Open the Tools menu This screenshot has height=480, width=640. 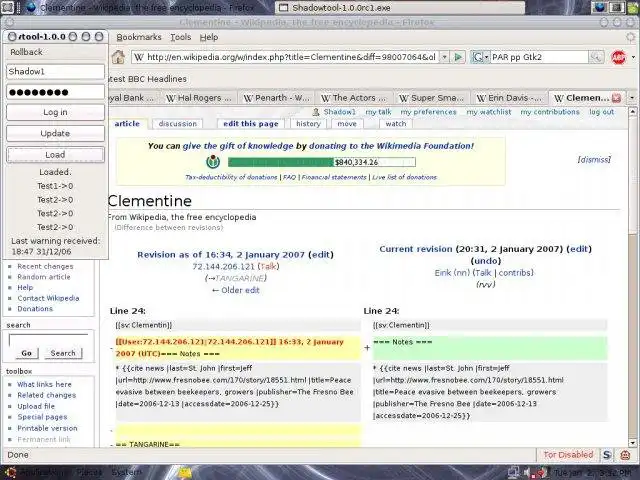180,37
